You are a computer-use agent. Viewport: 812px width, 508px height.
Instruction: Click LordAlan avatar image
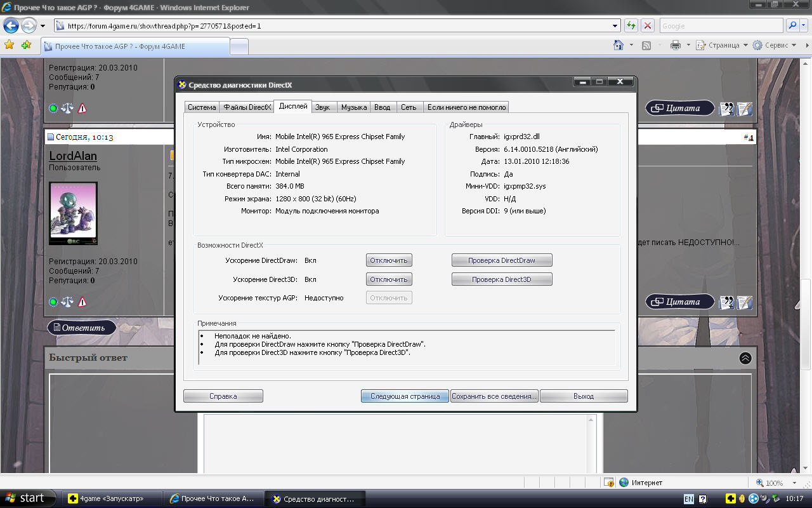tap(73, 213)
